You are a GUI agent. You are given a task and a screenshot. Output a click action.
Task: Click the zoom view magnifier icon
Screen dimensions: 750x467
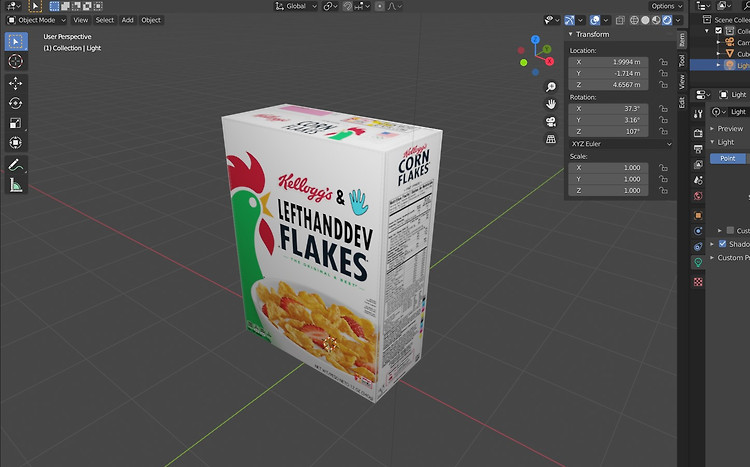click(x=551, y=87)
